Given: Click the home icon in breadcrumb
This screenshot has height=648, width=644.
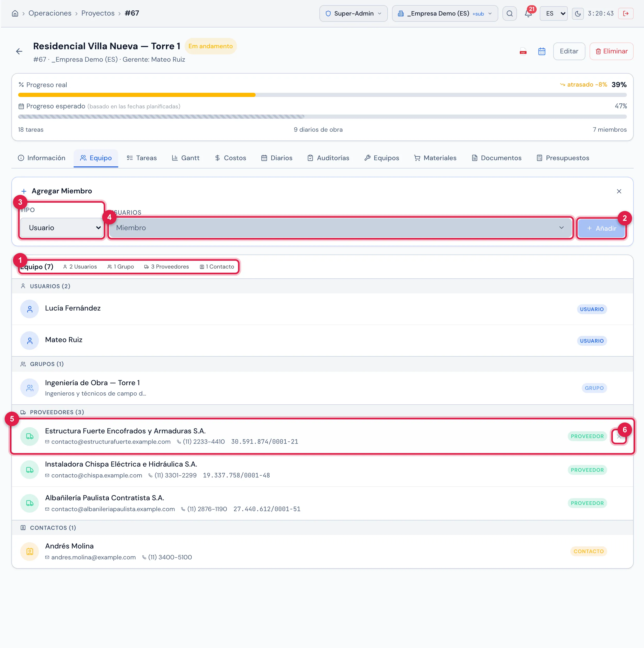Looking at the screenshot, I should point(15,13).
